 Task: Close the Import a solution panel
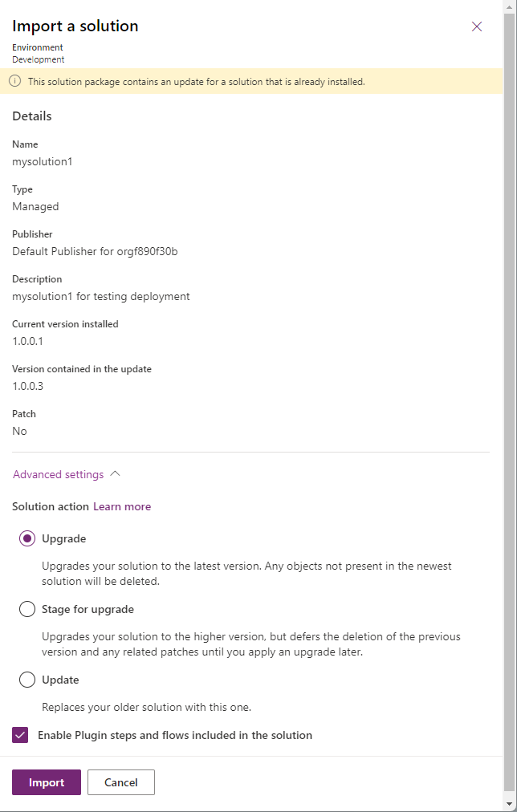pyautogui.click(x=477, y=26)
